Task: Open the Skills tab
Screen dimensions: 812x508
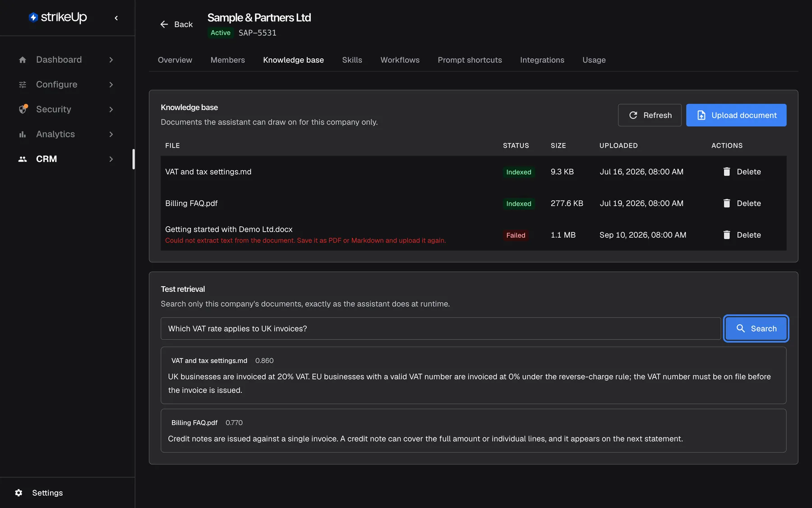Action: [352, 60]
